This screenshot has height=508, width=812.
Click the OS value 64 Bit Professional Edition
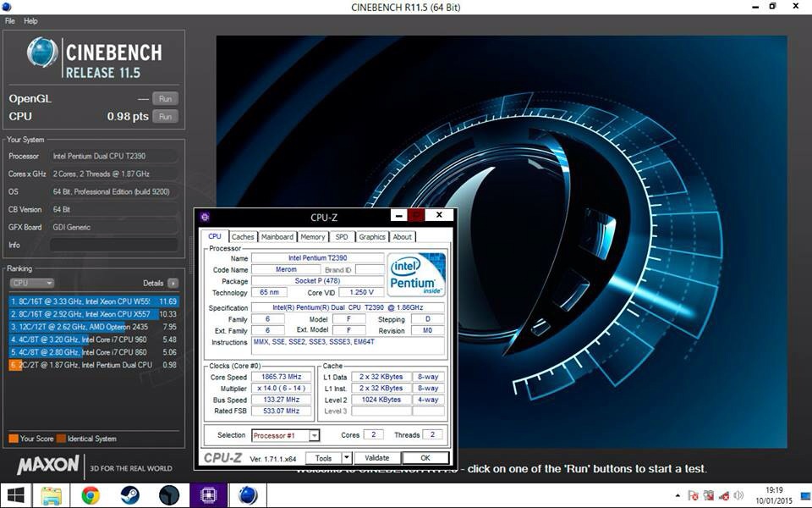pyautogui.click(x=114, y=192)
